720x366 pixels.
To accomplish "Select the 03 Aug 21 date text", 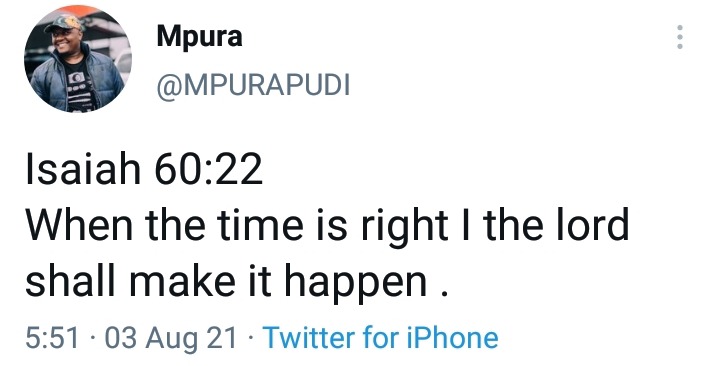I will point(170,338).
